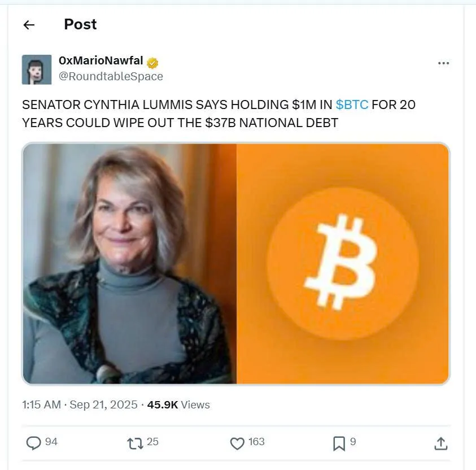This screenshot has height=470, width=476.
Task: Click the 163 likes count
Action: [256, 441]
